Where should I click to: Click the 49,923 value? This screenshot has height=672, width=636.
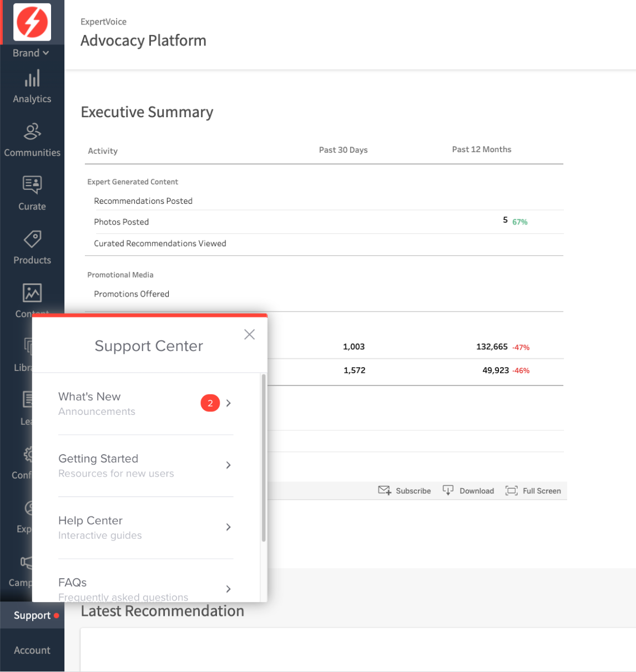tap(496, 370)
